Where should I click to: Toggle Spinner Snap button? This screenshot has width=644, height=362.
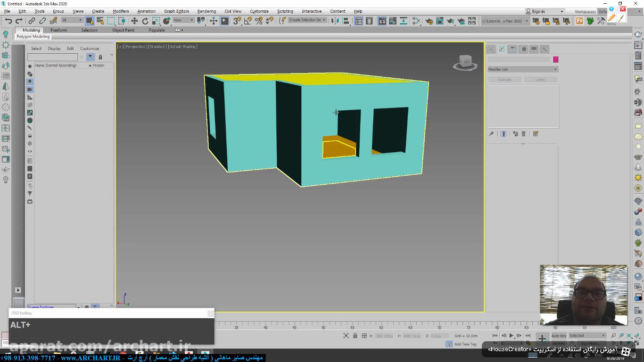tap(270, 21)
